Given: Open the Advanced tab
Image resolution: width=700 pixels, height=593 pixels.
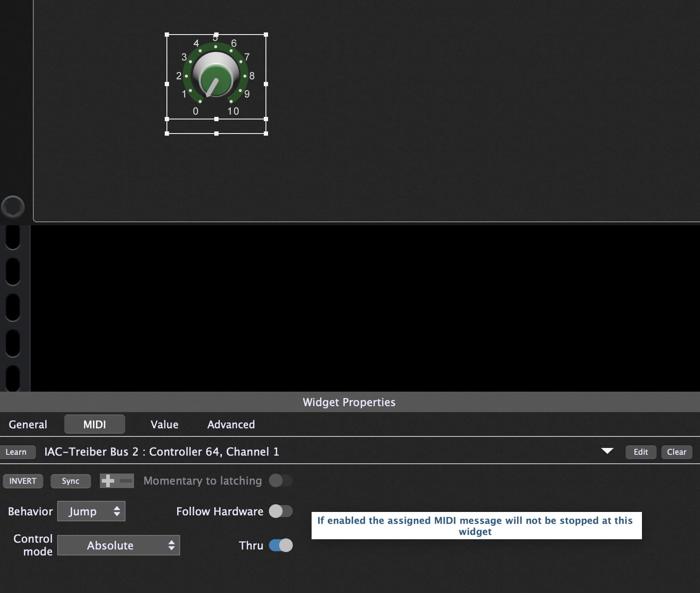Looking at the screenshot, I should [x=231, y=424].
